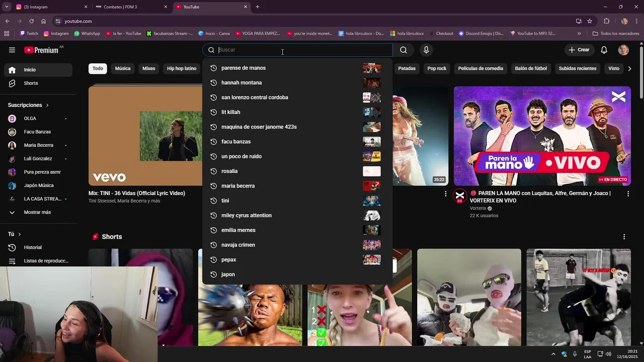Open a new Chrome tab

(x=258, y=7)
